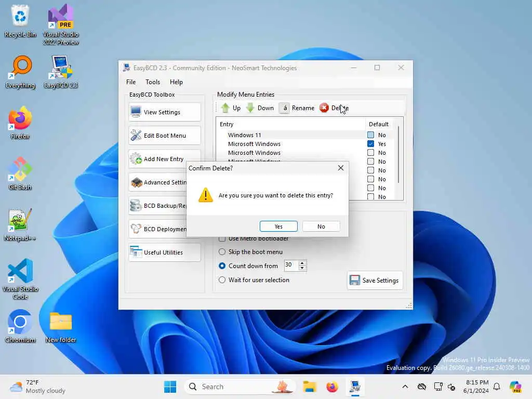Screen dimensions: 532x399
Task: Click the countdown seconds field showing 30
Action: coord(291,265)
